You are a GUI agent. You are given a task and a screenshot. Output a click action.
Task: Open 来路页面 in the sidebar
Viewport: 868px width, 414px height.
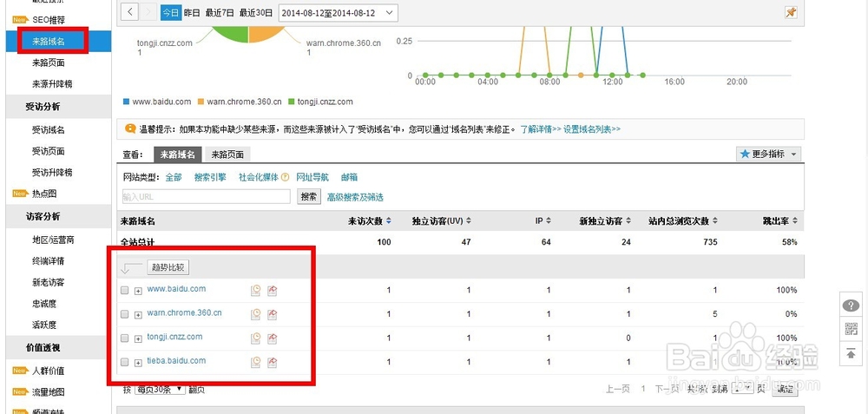click(x=49, y=63)
